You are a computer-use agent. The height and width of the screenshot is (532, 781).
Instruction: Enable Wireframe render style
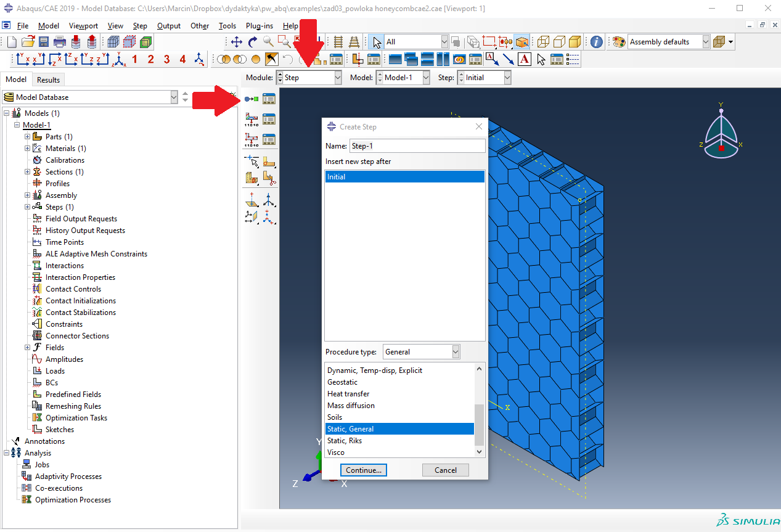543,42
